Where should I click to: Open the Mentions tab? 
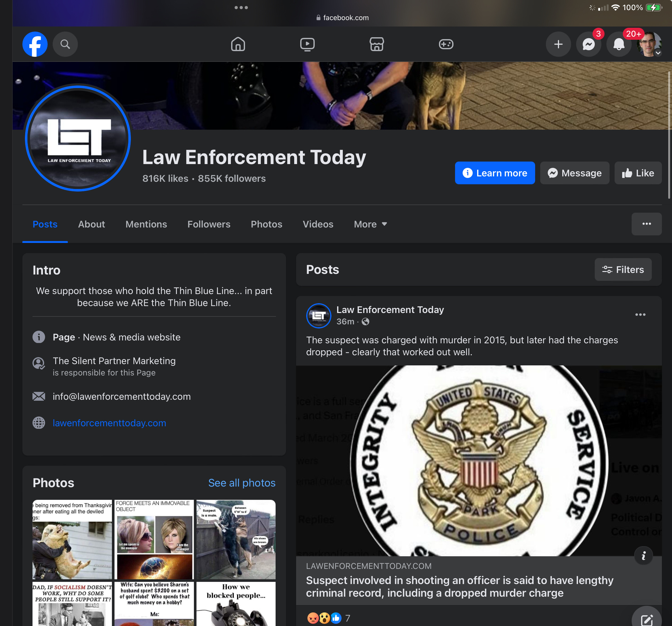click(x=146, y=224)
